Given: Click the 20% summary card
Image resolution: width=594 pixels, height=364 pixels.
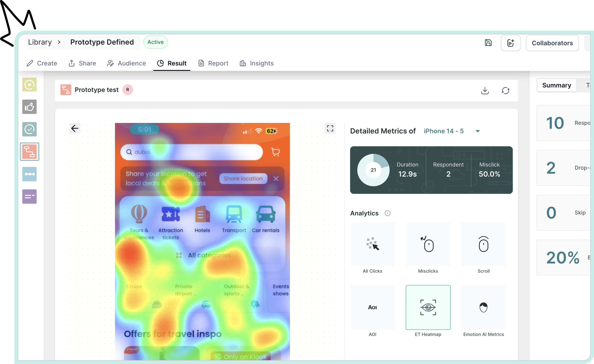Looking at the screenshot, I should coord(564,257).
